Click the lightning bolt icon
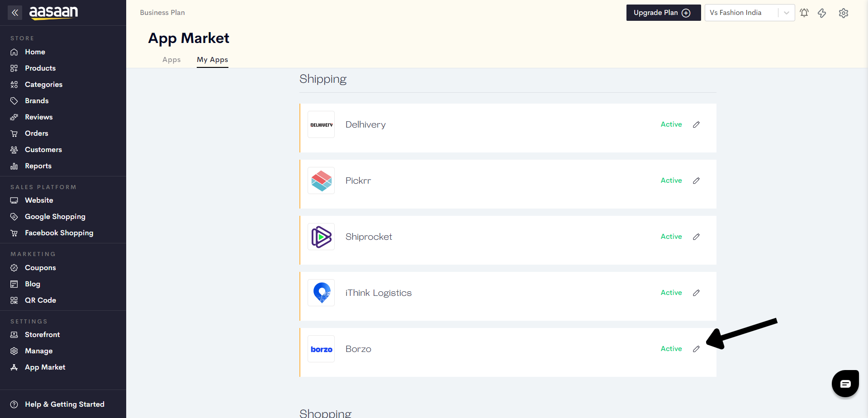 pos(822,13)
